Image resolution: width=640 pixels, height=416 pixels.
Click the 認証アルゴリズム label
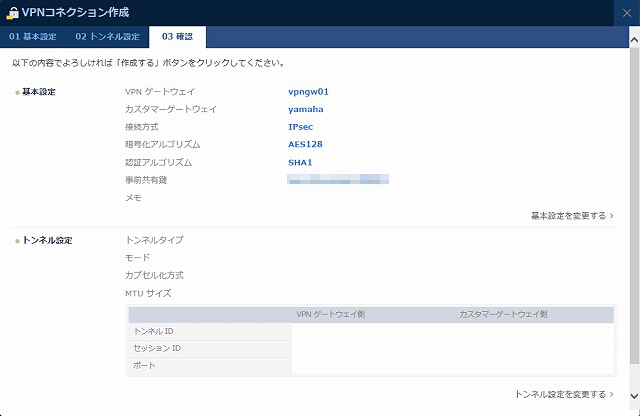[x=158, y=162]
